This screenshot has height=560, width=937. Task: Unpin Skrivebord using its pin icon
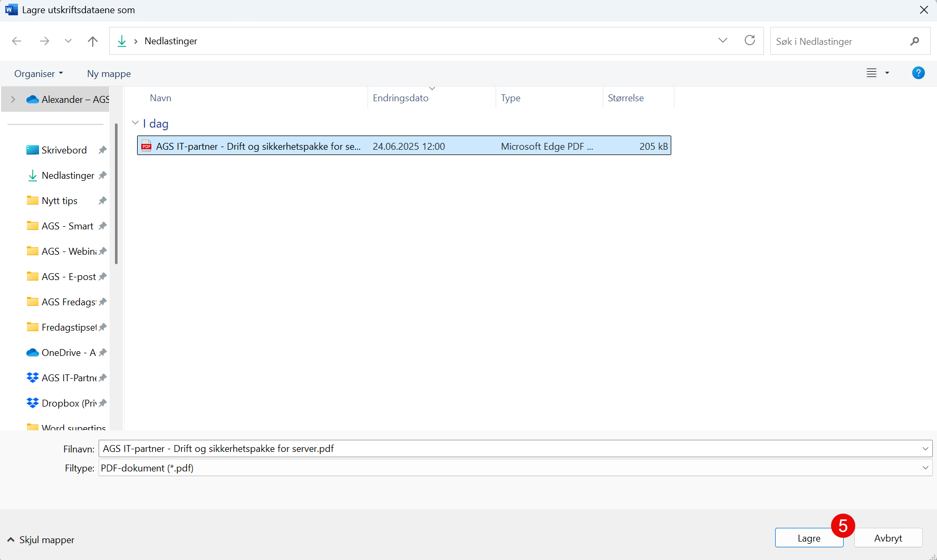(x=103, y=150)
